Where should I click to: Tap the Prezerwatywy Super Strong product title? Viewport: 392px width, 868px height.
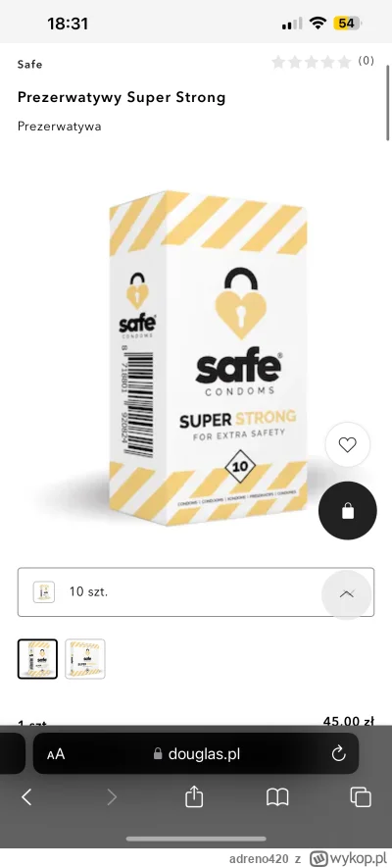[122, 97]
